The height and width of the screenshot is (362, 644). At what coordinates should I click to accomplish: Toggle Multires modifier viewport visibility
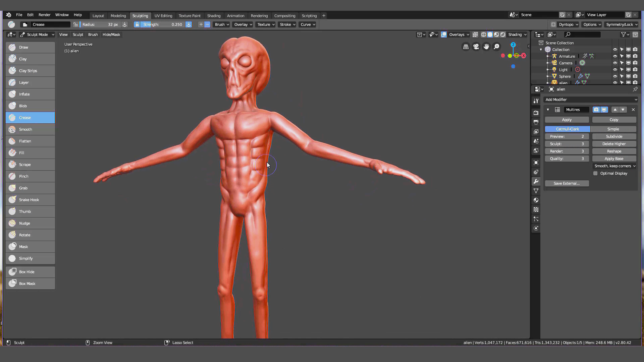coord(604,110)
